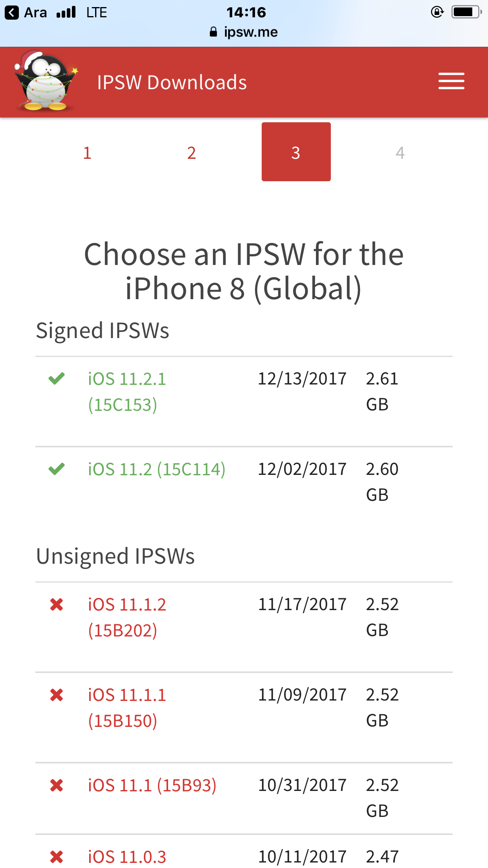Tap the red X beside iOS 11.1 (15B93)
This screenshot has height=868, width=488.
57,785
